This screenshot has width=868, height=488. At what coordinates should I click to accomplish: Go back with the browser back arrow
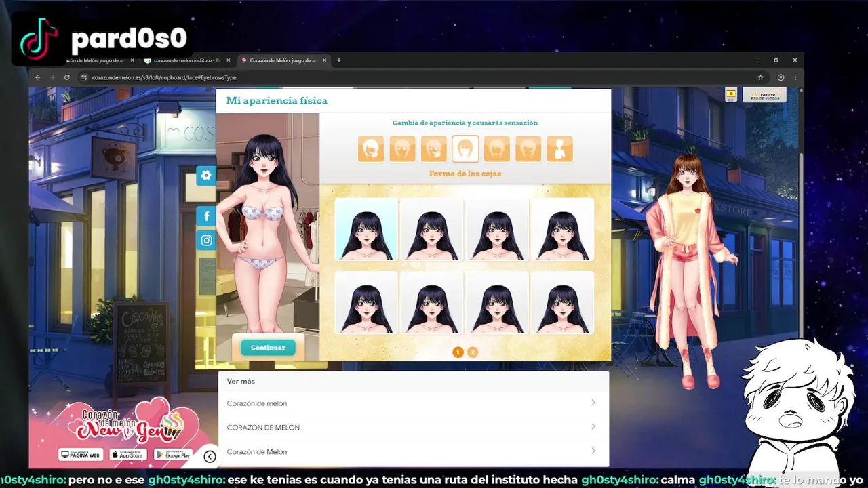pyautogui.click(x=37, y=77)
